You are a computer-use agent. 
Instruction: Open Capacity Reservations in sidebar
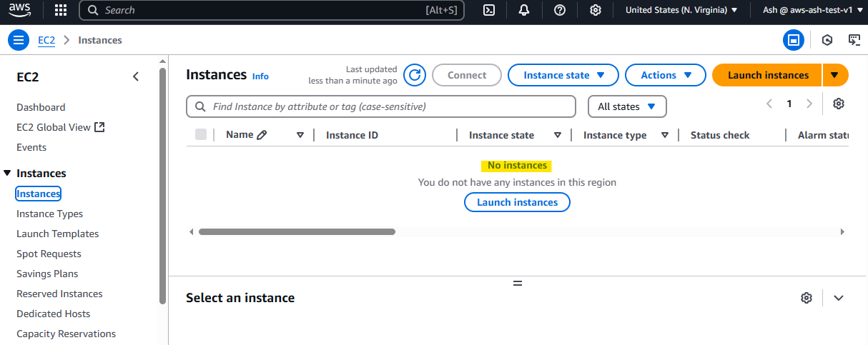pos(66,334)
